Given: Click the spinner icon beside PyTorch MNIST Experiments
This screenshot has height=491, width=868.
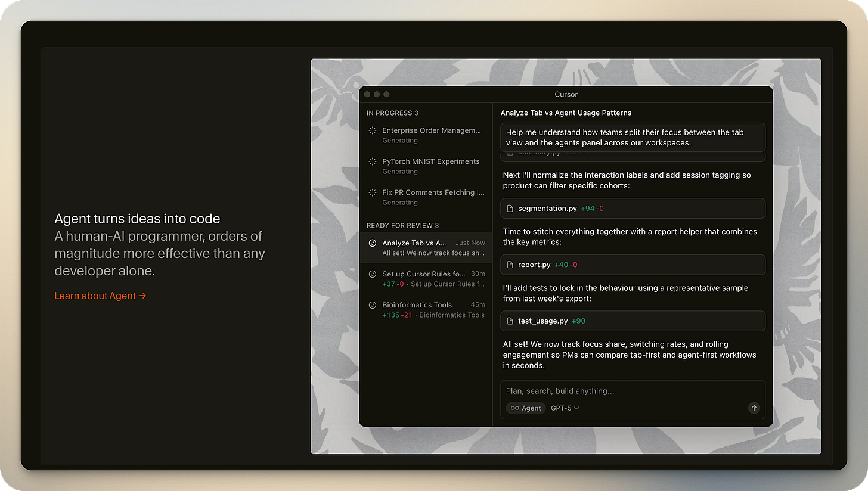Looking at the screenshot, I should coord(372,161).
